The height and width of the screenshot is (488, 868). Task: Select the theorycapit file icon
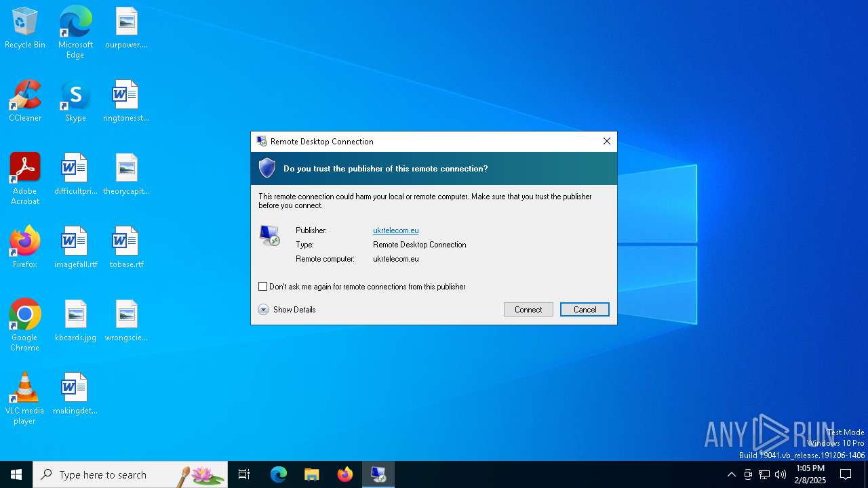point(126,174)
